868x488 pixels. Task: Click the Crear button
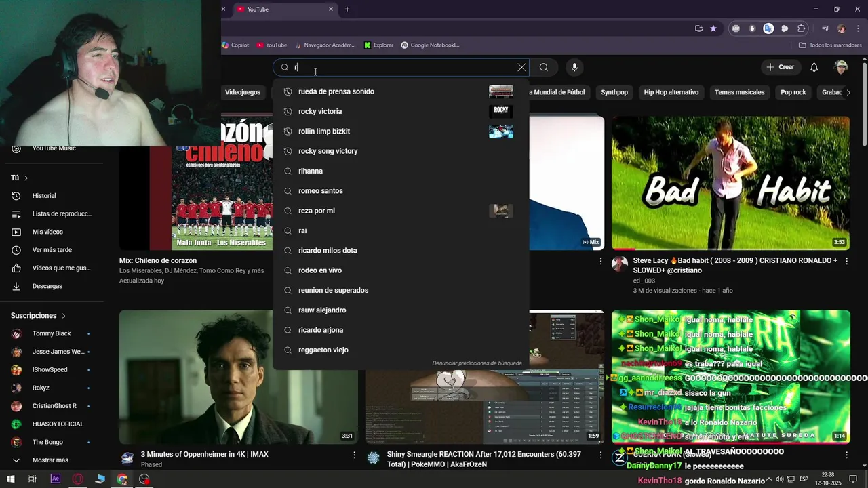(780, 67)
